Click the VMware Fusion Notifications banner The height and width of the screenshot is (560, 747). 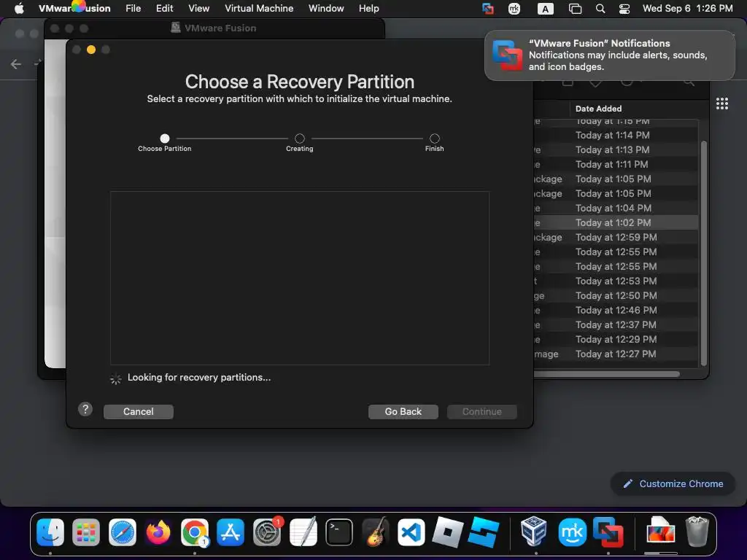tap(609, 55)
